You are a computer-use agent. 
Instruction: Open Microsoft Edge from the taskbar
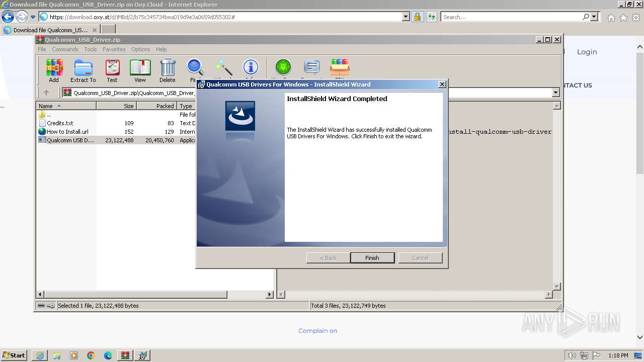coord(108,355)
